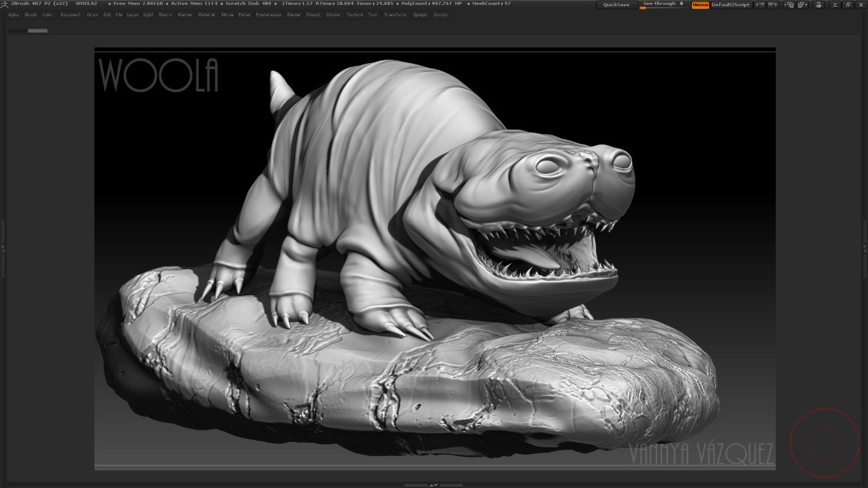Screen dimensions: 868x488
Task: Open the Brush palette menu
Action: click(30, 14)
